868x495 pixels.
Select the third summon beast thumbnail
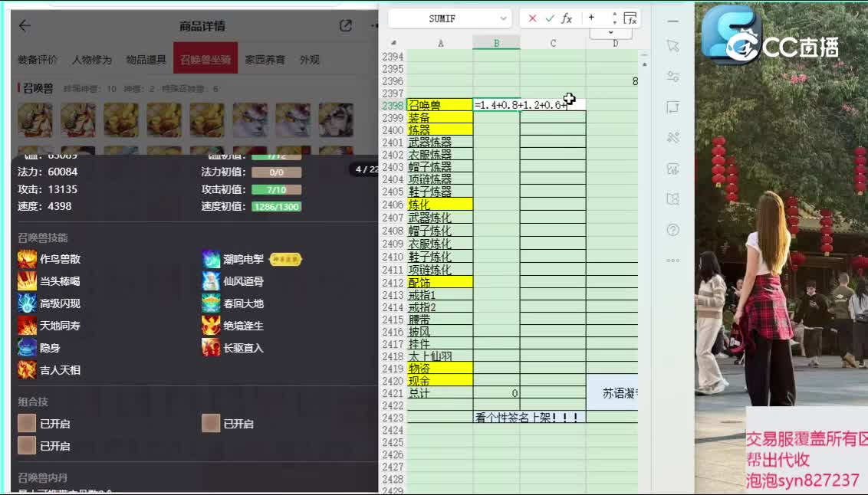tap(120, 120)
